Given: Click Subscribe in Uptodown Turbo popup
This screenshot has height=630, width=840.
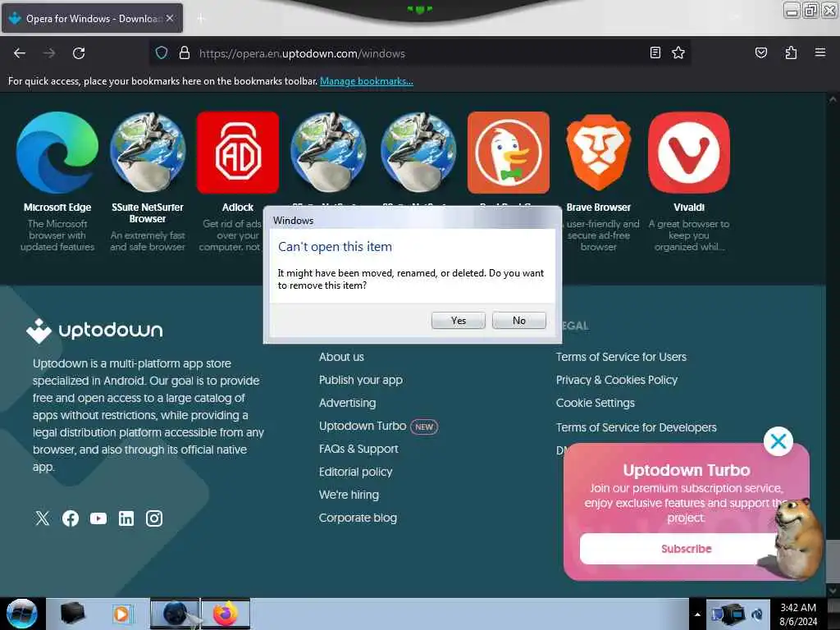Looking at the screenshot, I should pos(686,549).
